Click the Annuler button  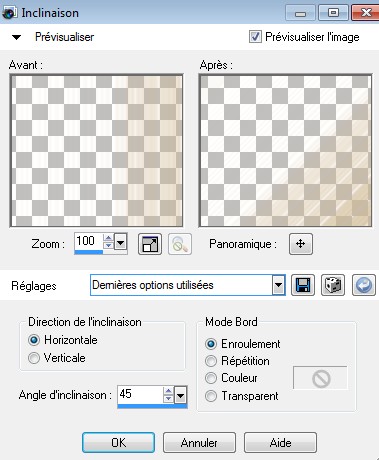click(x=199, y=443)
